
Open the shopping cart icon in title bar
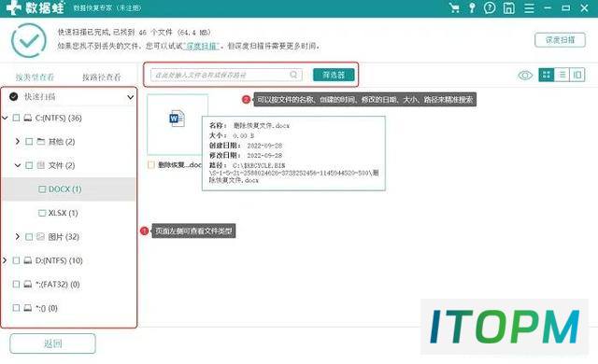click(x=454, y=7)
